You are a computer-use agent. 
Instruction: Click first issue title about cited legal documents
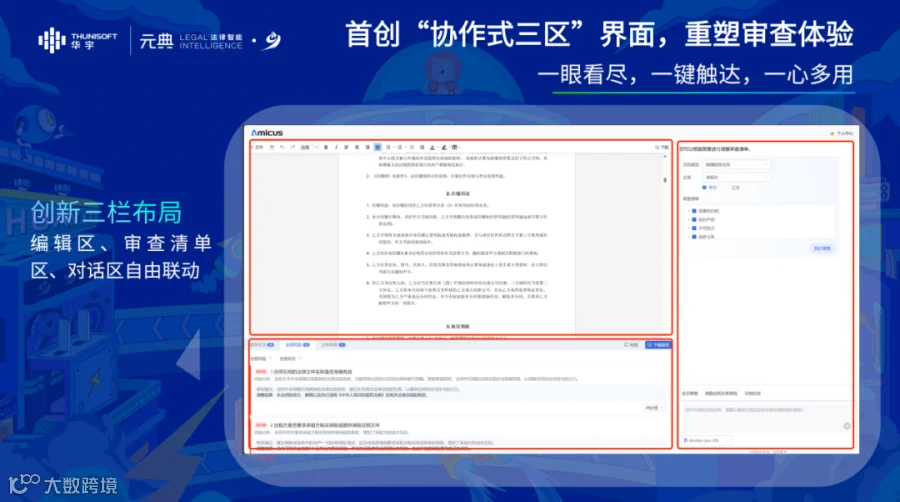coord(311,372)
